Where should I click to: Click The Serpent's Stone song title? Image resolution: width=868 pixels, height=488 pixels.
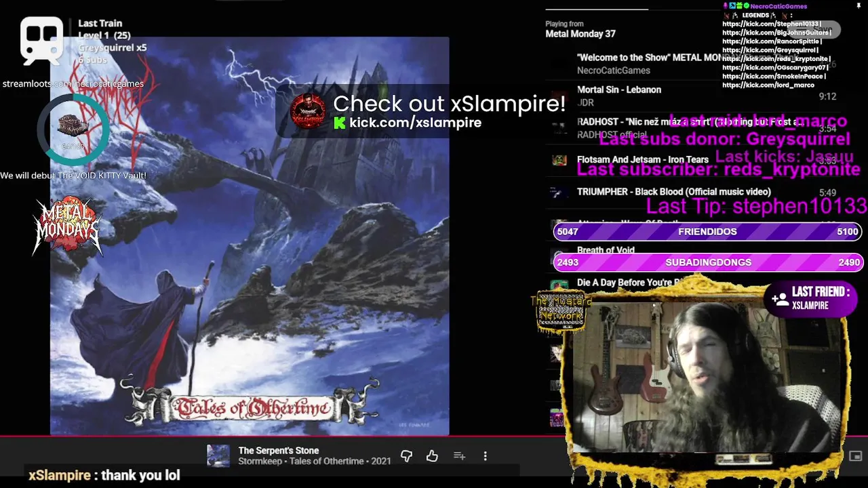pos(278,451)
